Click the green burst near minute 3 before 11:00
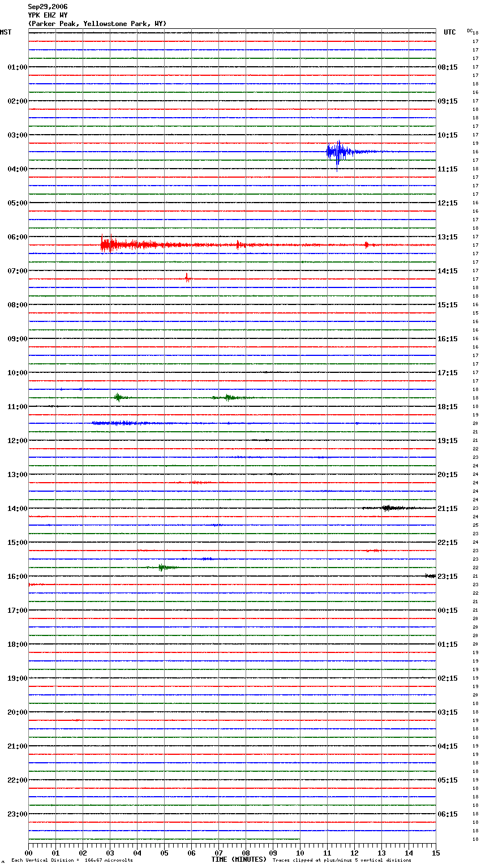The image size is (481, 868). (x=118, y=397)
